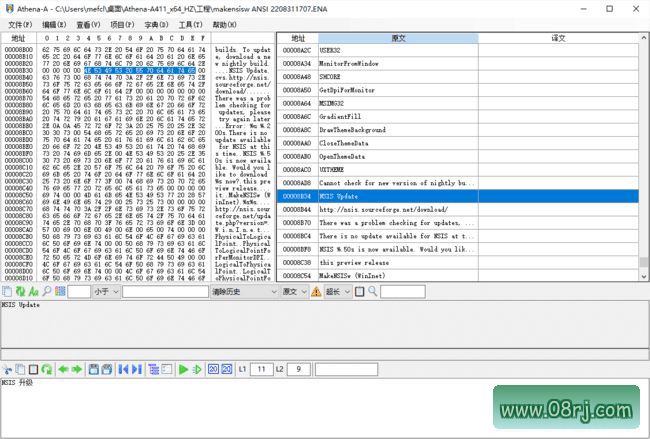Click the cut scissors icon in lower toolbar

point(7,369)
